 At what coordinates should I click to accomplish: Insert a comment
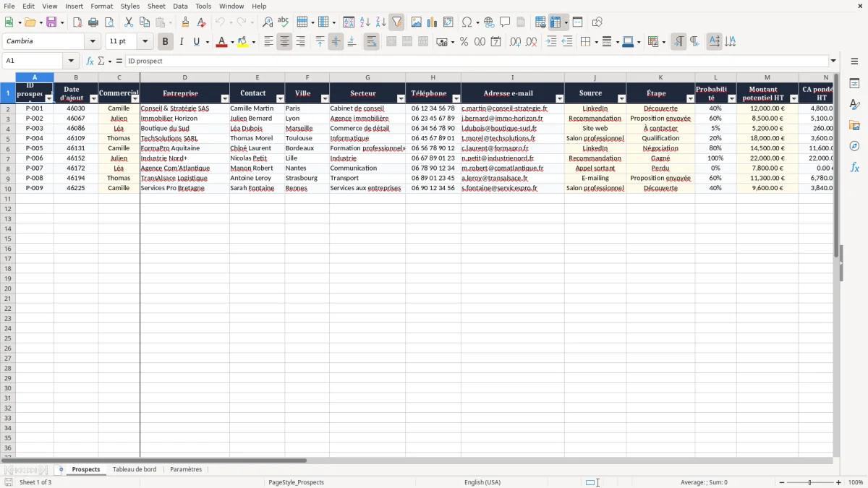point(505,22)
